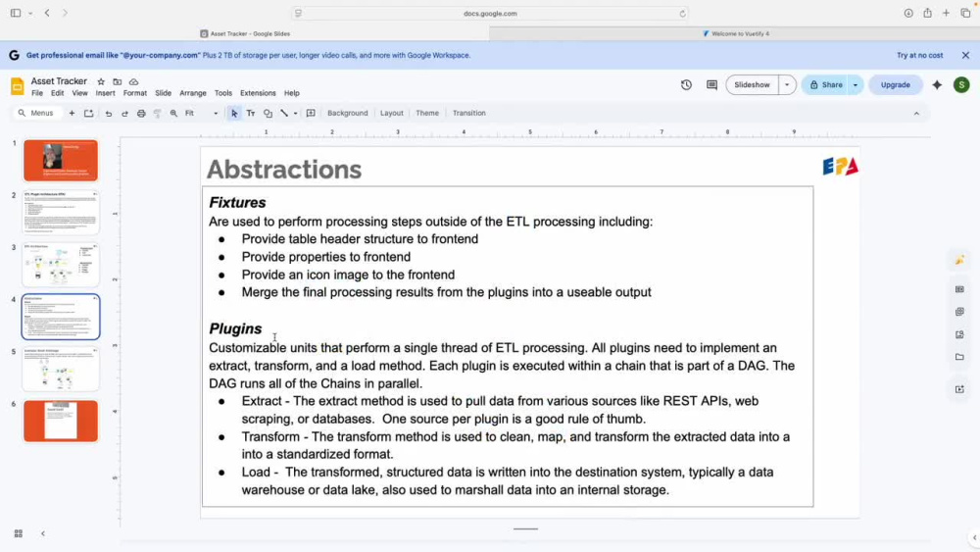Open the comments panel icon

coord(711,85)
